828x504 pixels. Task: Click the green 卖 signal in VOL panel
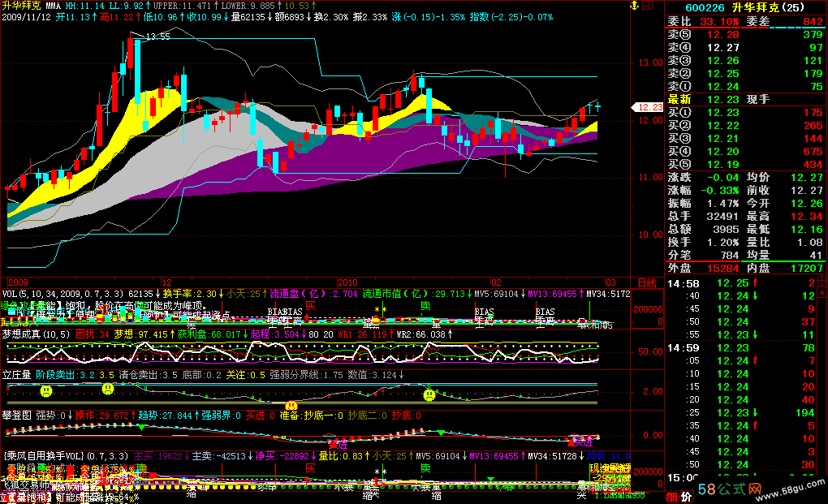(425, 304)
